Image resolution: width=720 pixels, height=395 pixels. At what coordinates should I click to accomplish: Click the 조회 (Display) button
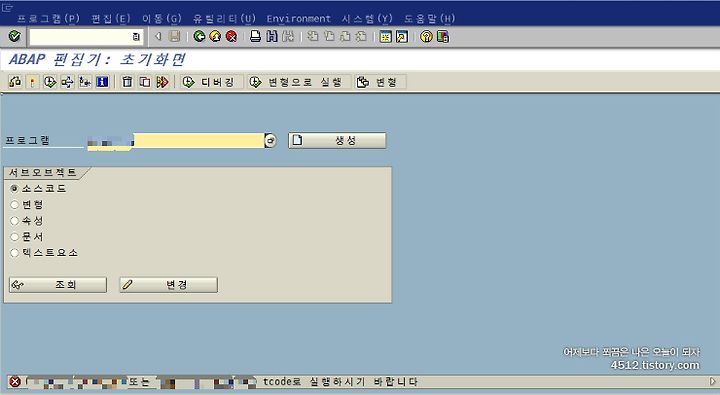(x=58, y=285)
